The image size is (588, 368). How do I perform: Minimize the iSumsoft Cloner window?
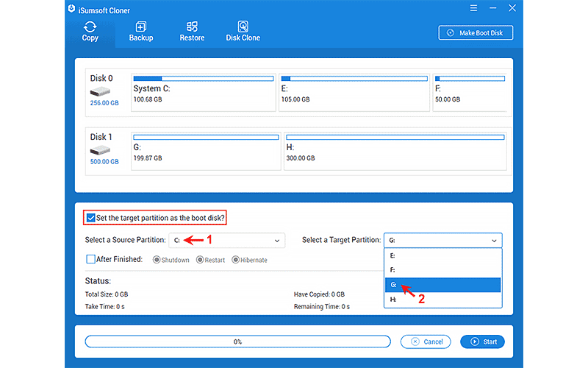[492, 8]
